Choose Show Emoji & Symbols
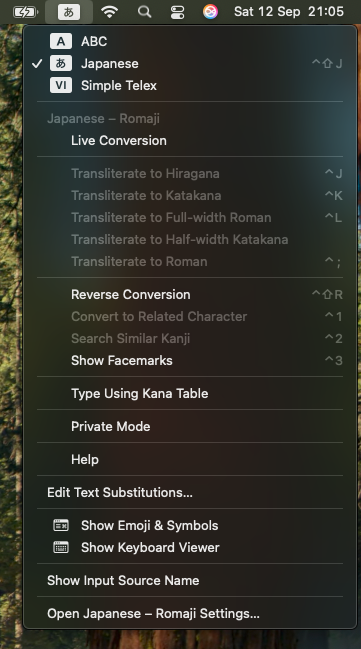The width and height of the screenshot is (361, 649). point(190,525)
